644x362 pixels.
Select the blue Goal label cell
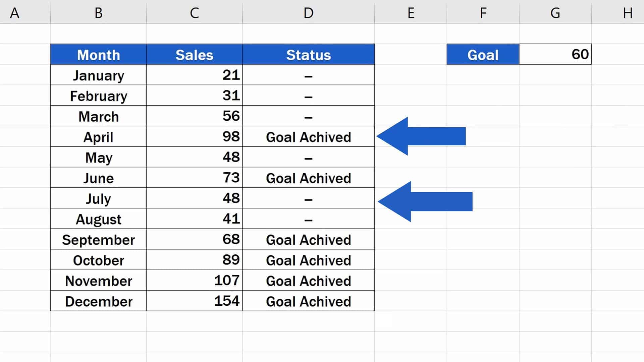[483, 54]
